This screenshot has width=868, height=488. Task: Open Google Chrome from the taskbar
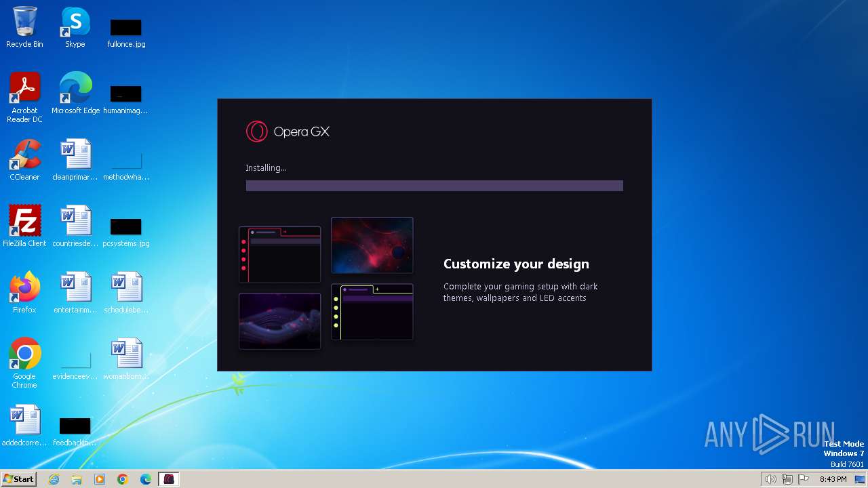[123, 479]
